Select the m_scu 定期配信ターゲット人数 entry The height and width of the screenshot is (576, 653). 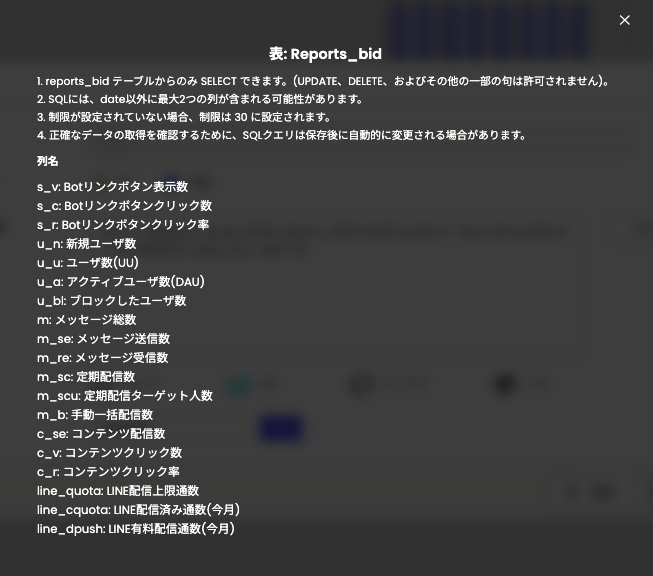tap(124, 396)
